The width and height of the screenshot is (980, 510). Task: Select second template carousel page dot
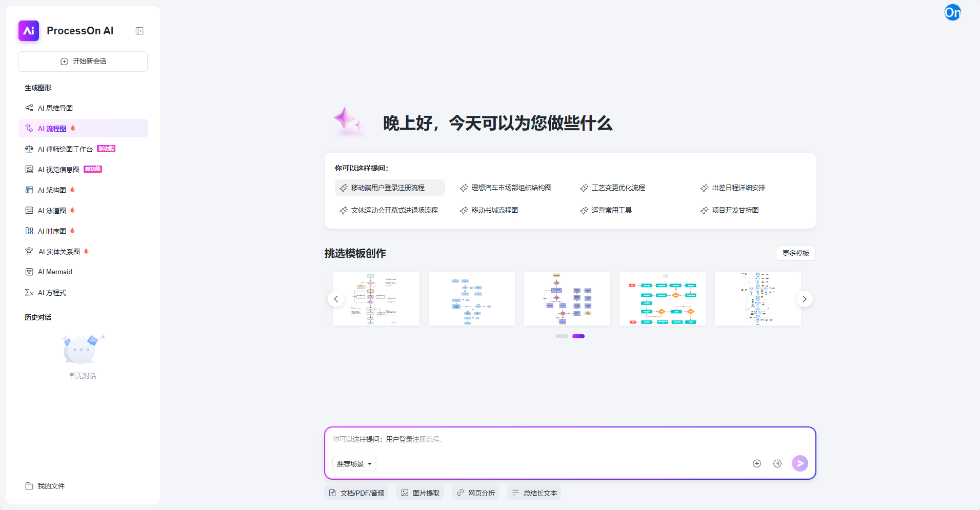tap(578, 336)
